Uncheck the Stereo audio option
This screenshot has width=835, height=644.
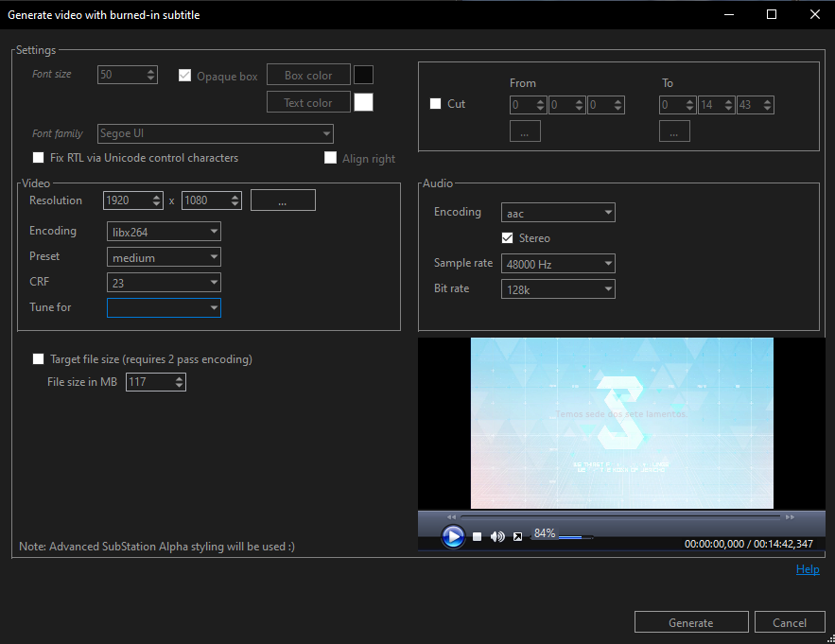coord(507,238)
